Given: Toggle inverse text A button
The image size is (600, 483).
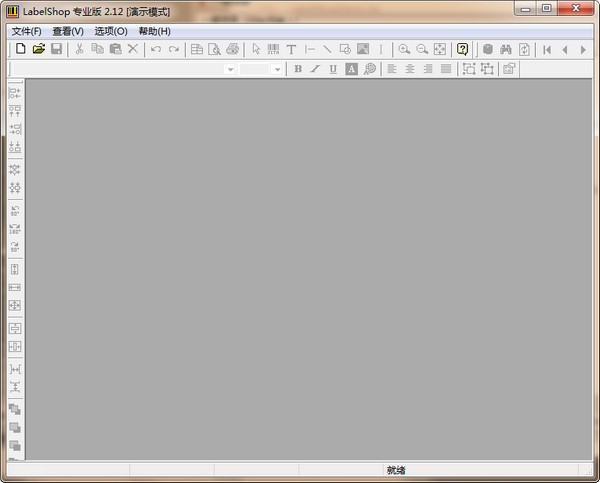Looking at the screenshot, I should coord(351,69).
